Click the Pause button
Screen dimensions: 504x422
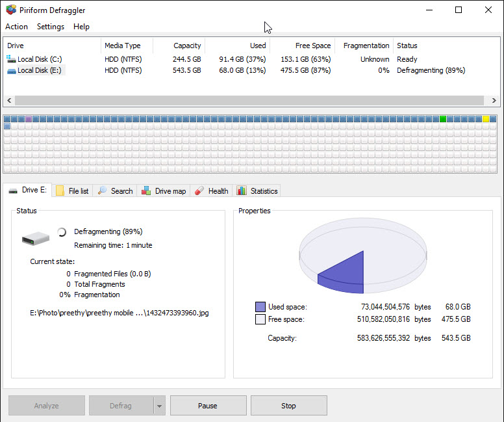(x=208, y=406)
